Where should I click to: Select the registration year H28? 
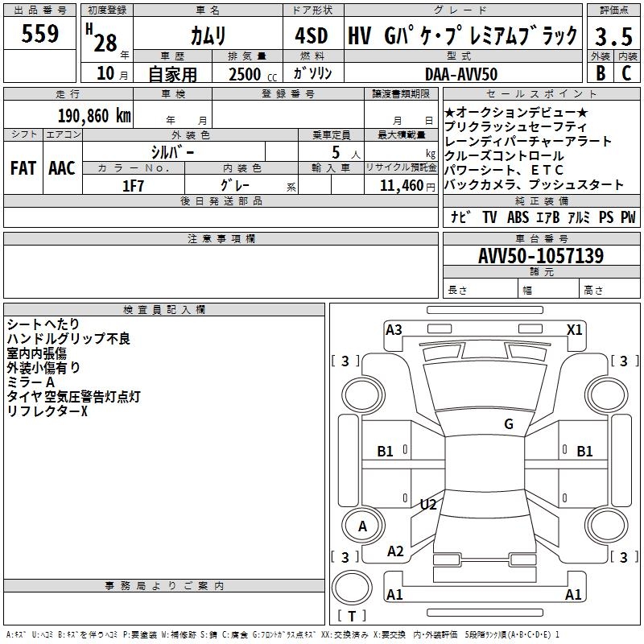pyautogui.click(x=101, y=38)
